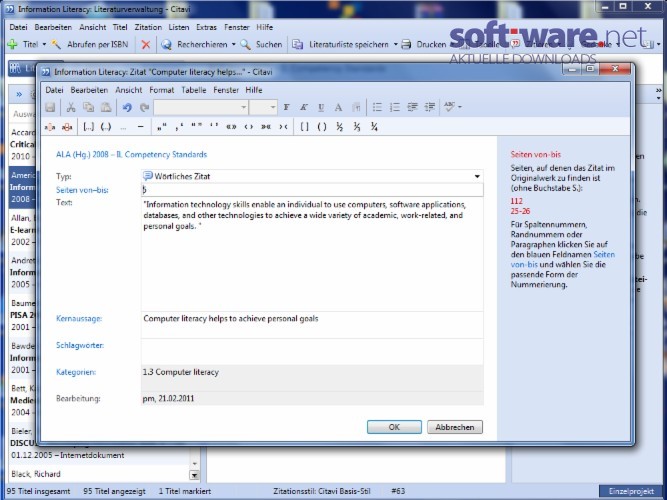The width and height of the screenshot is (667, 500).
Task: Insert a numbered list
Action: (x=395, y=107)
